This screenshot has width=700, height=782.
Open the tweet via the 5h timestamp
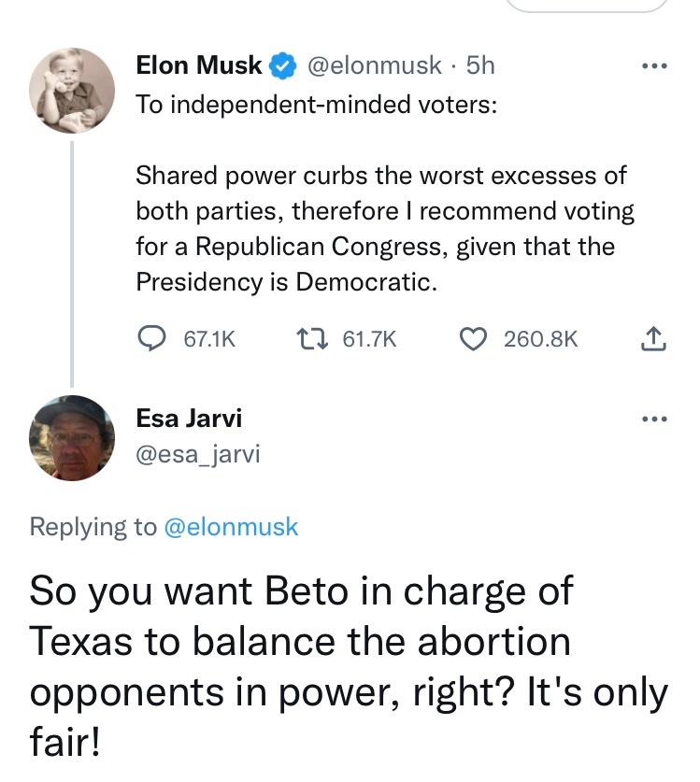tap(480, 66)
